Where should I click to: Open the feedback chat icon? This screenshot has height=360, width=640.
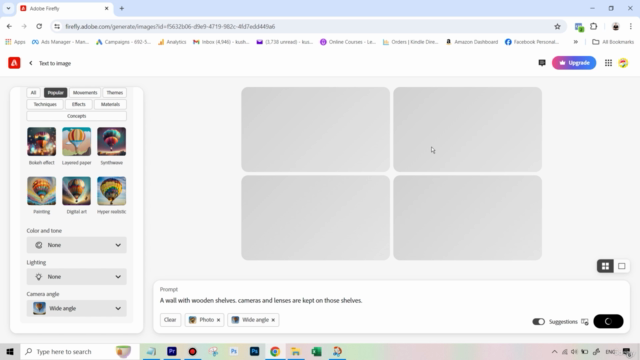click(x=542, y=63)
